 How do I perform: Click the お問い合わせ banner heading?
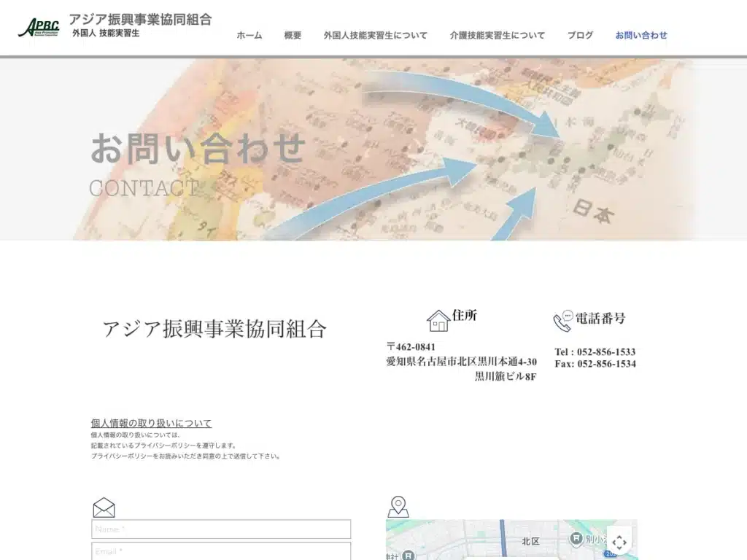pos(198,148)
